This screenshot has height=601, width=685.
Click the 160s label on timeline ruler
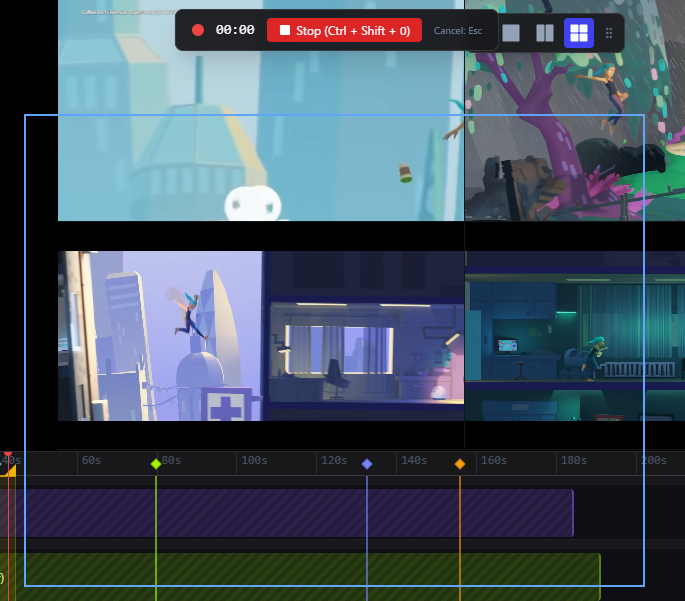pos(494,460)
